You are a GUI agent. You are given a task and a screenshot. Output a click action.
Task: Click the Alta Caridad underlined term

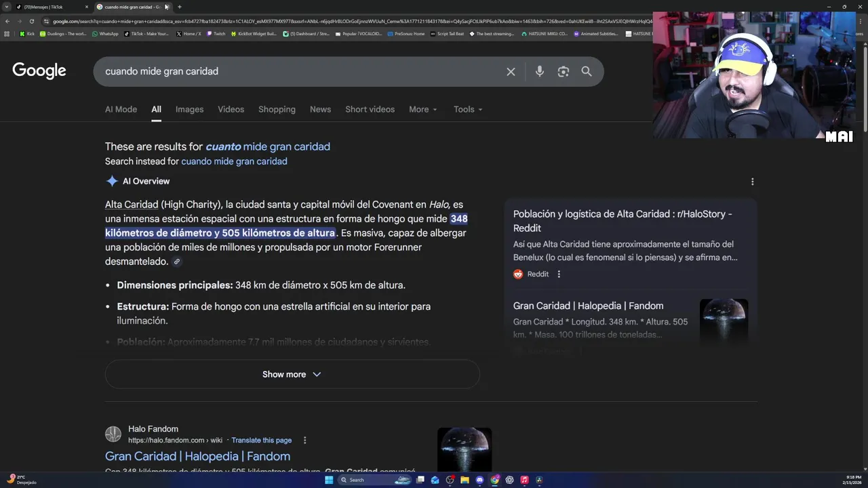132,205
